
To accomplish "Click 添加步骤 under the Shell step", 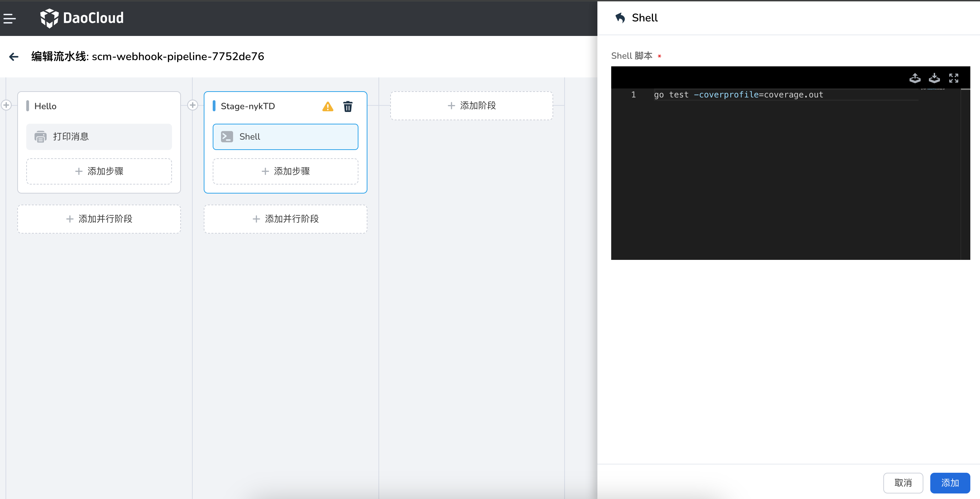I will tap(285, 171).
